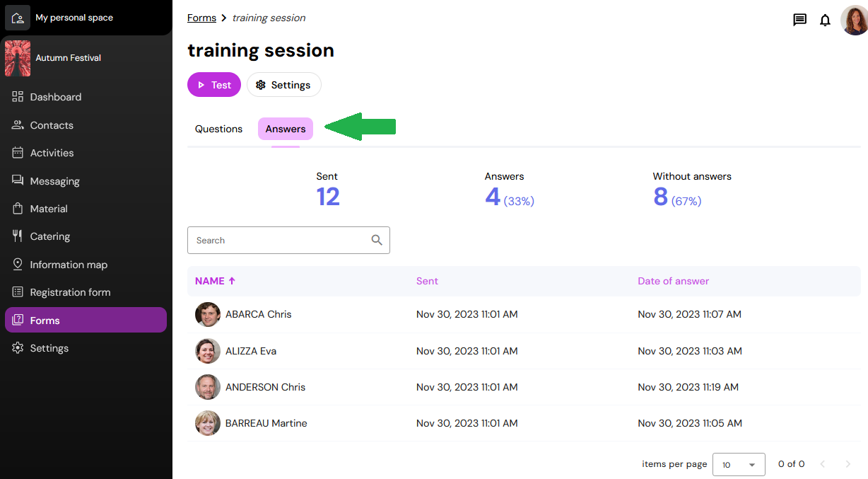Image resolution: width=868 pixels, height=479 pixels.
Task: Open the user profile avatar
Action: [x=854, y=20]
